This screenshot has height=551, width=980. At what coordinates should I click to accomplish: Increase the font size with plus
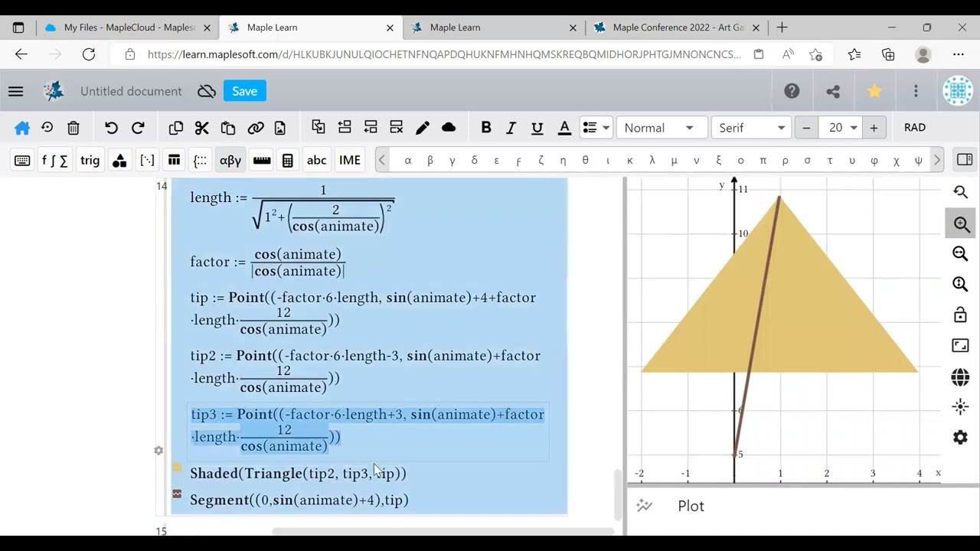tap(874, 128)
